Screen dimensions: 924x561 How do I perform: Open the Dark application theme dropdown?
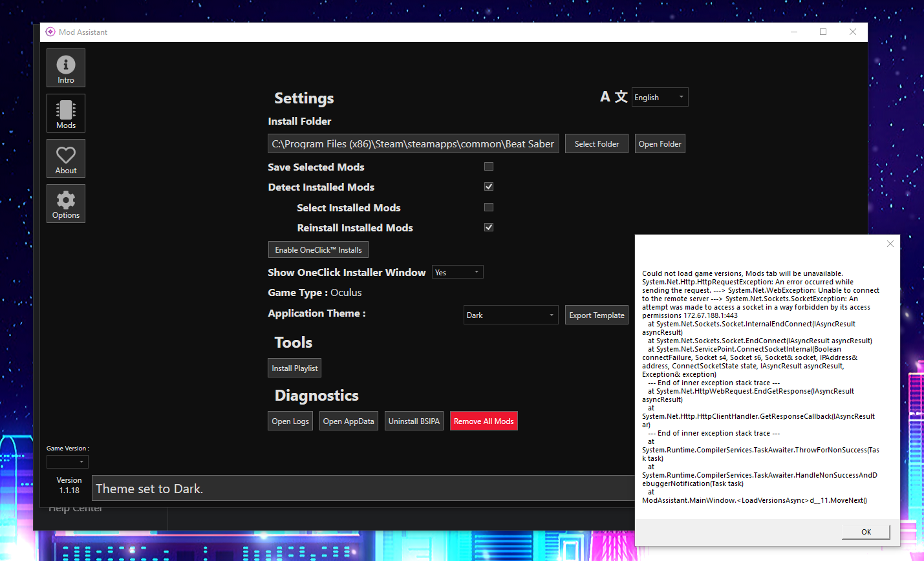(x=511, y=315)
